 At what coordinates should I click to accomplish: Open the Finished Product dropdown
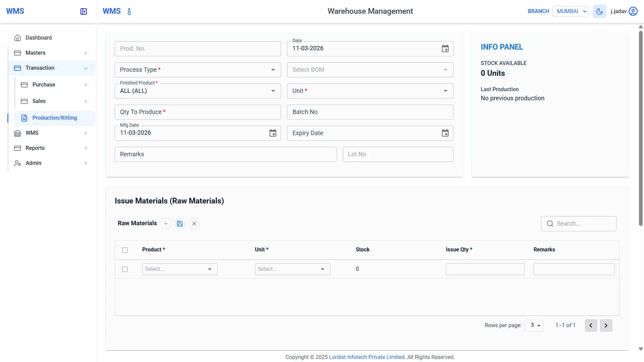pyautogui.click(x=198, y=91)
